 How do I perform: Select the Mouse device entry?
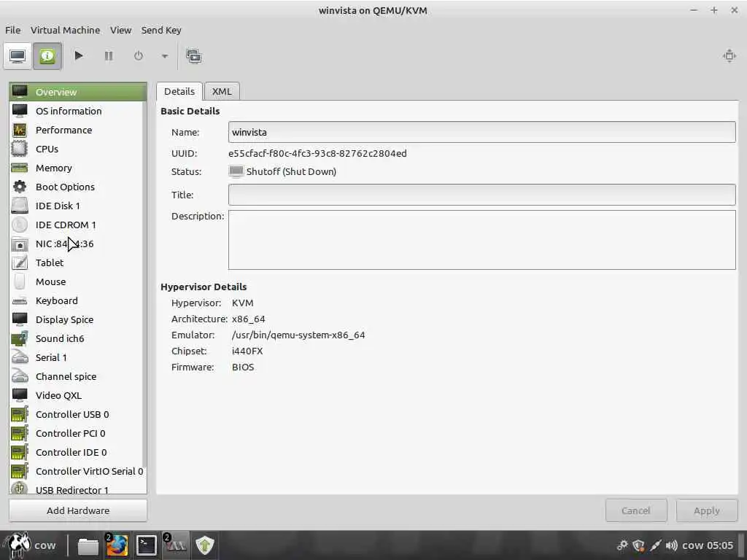(x=77, y=282)
